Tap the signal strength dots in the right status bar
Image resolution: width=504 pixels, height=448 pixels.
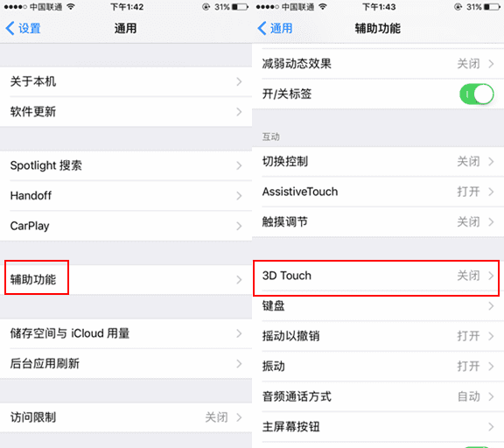click(268, 7)
